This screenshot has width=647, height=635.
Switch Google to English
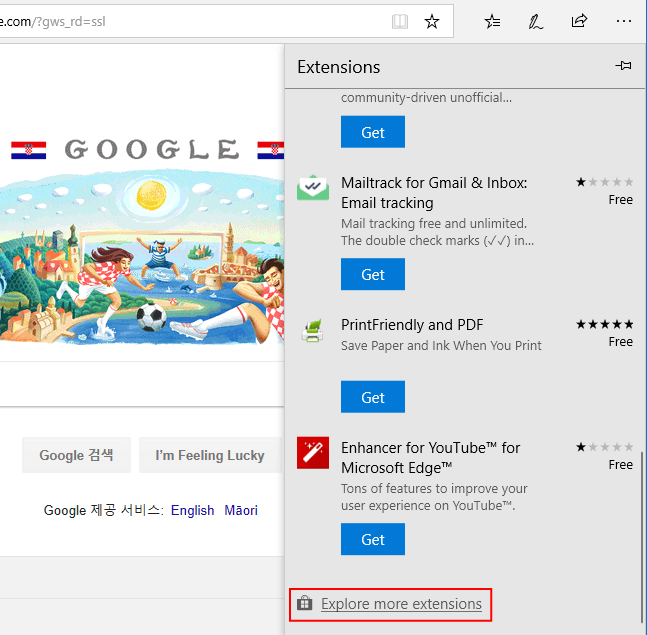192,510
